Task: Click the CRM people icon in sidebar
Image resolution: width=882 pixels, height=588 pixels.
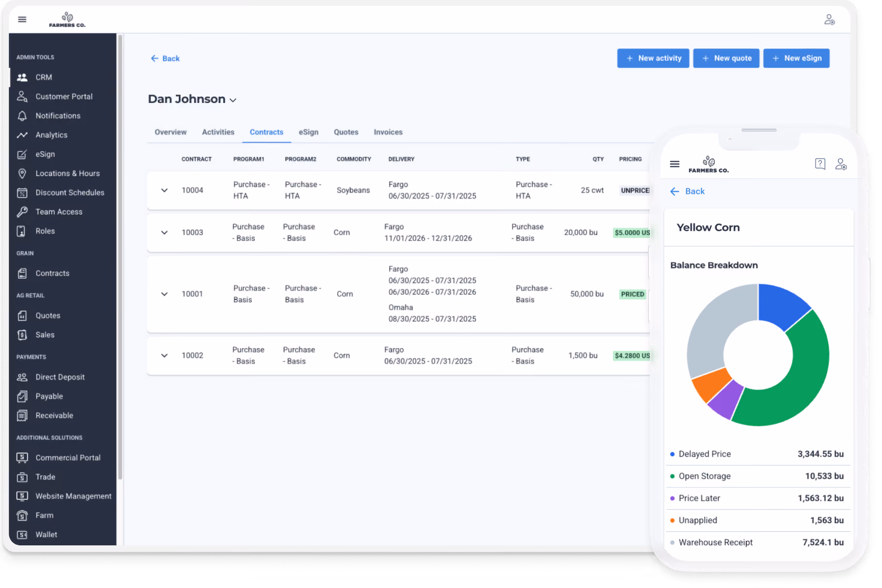Action: pyautogui.click(x=22, y=77)
